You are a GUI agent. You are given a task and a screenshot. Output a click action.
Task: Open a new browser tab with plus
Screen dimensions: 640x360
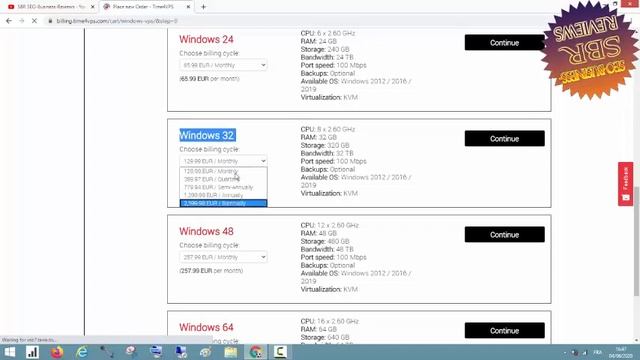203,7
